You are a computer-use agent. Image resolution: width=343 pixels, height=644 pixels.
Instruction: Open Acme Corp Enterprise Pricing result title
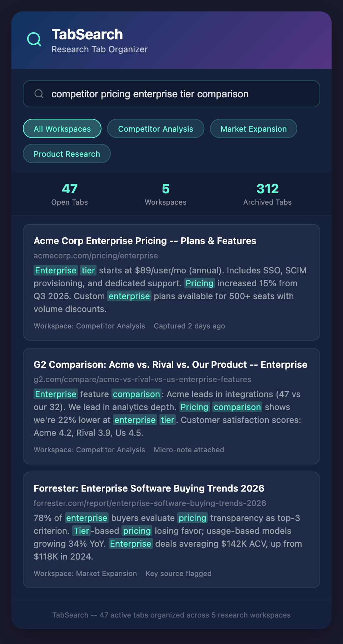pos(145,241)
